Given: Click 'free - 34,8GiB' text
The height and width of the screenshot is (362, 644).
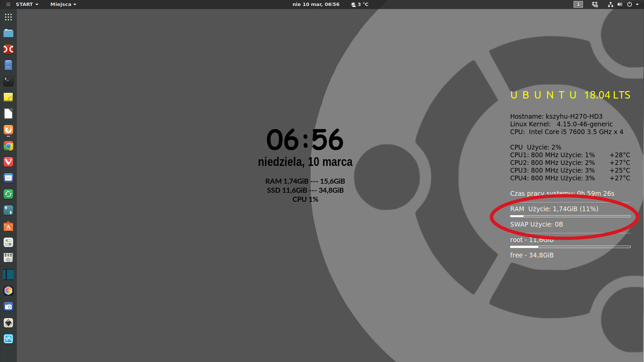Looking at the screenshot, I should click(531, 255).
